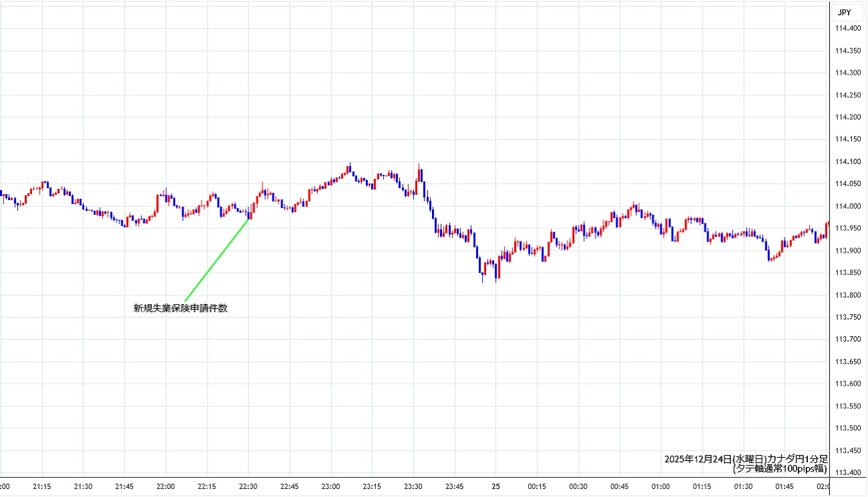Select the タテ軸通常100pips幅 note text
Image resolution: width=868 pixels, height=497 pixels.
pos(780,469)
